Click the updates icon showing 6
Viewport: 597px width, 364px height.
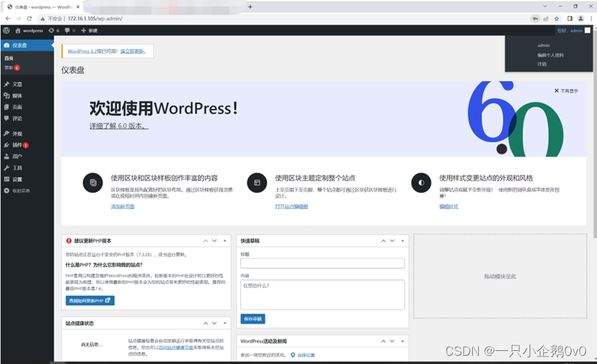click(x=51, y=30)
